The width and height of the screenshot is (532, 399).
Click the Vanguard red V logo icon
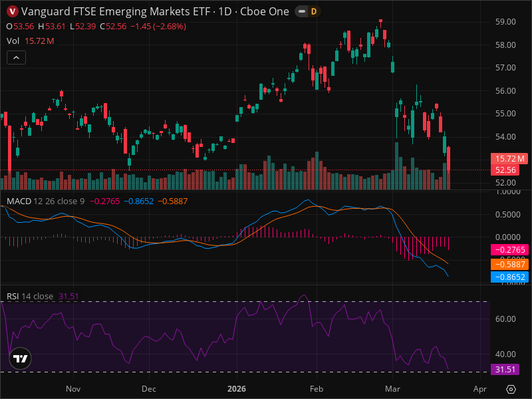coord(13,11)
